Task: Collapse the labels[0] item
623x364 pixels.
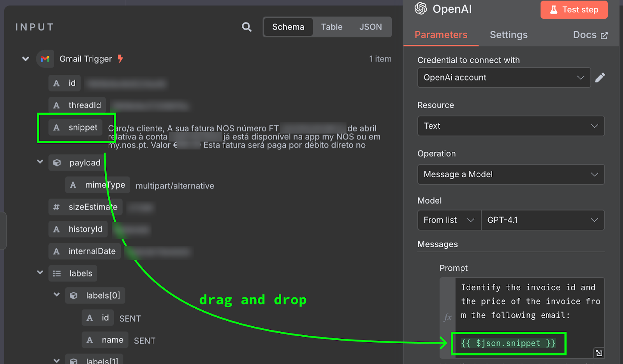Action: (x=57, y=294)
